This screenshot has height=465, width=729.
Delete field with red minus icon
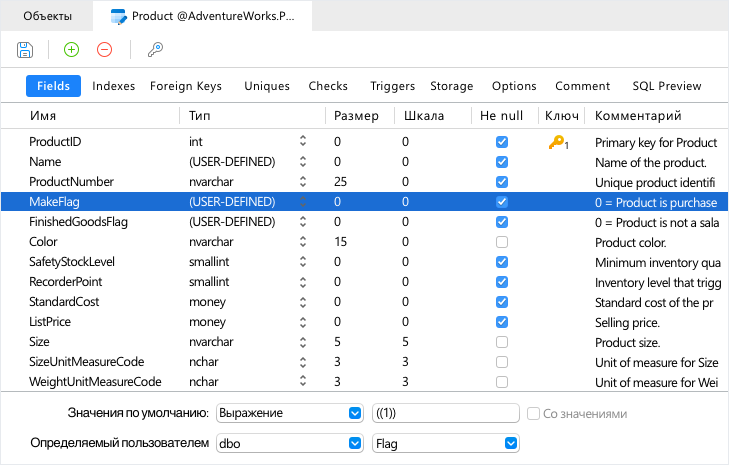[105, 49]
